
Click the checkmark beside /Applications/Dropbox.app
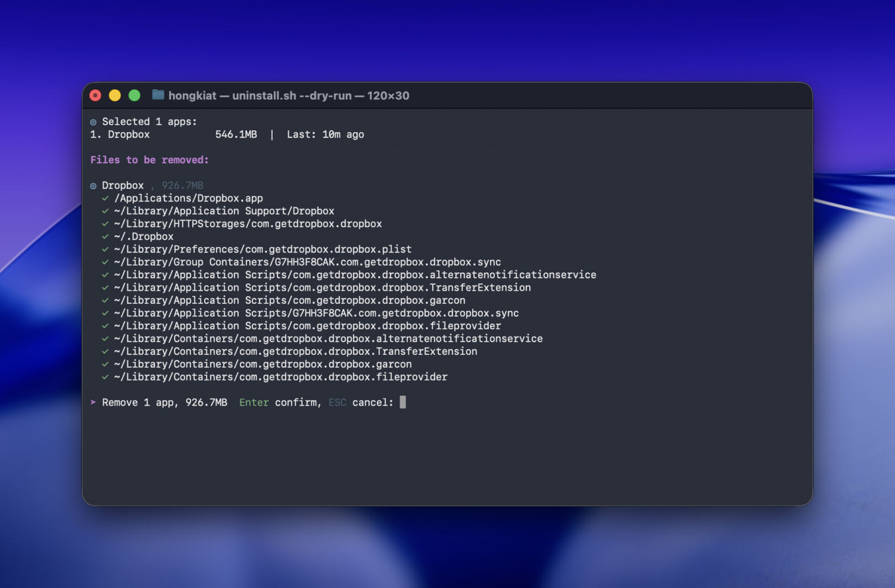pyautogui.click(x=105, y=198)
